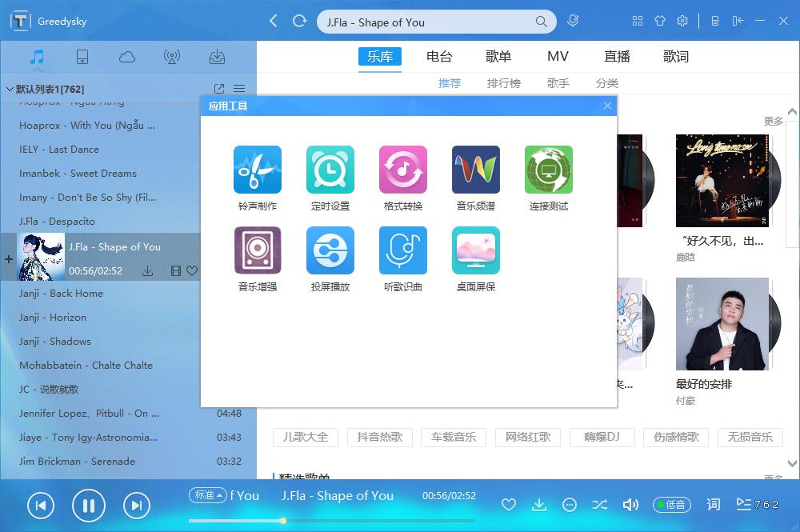Click the search field containing J.Fla
This screenshot has height=532, width=800.
pos(428,22)
